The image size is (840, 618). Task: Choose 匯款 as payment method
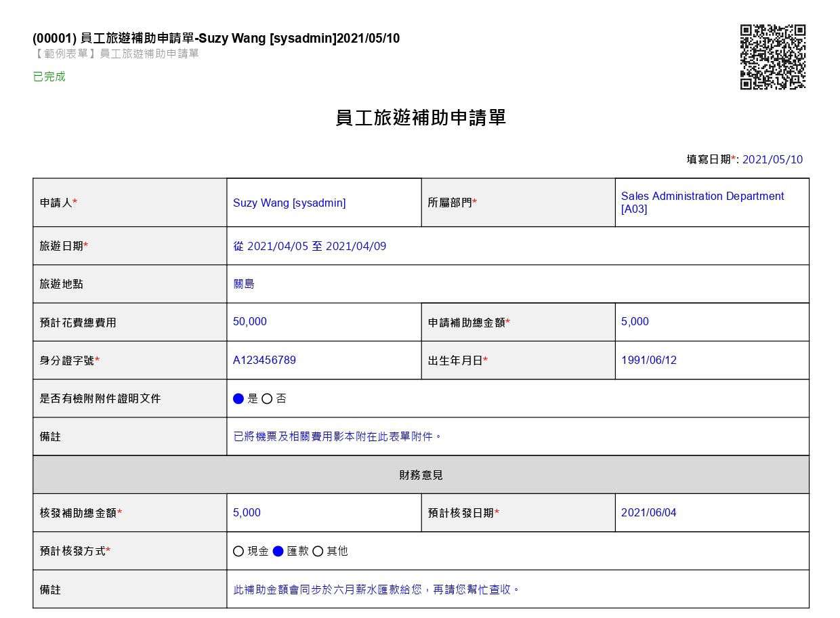coord(278,552)
